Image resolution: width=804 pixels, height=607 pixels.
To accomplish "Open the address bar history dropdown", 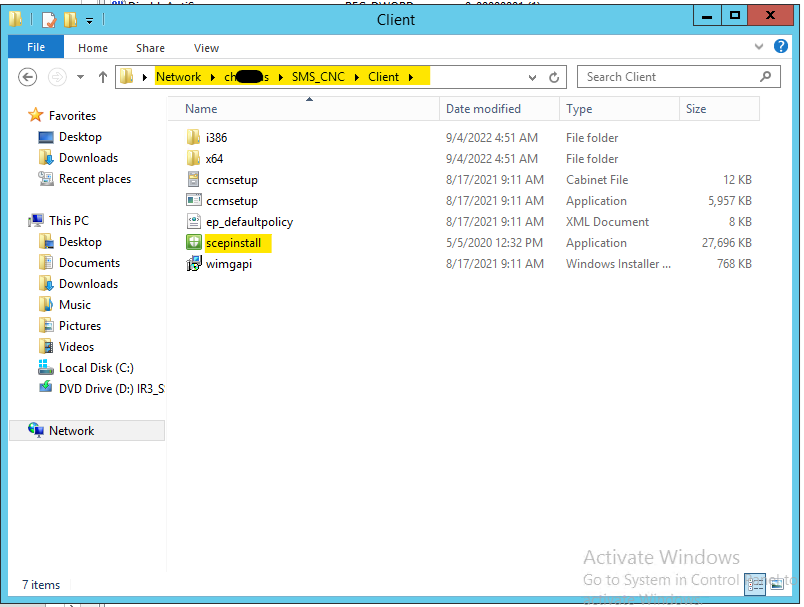I will click(532, 76).
